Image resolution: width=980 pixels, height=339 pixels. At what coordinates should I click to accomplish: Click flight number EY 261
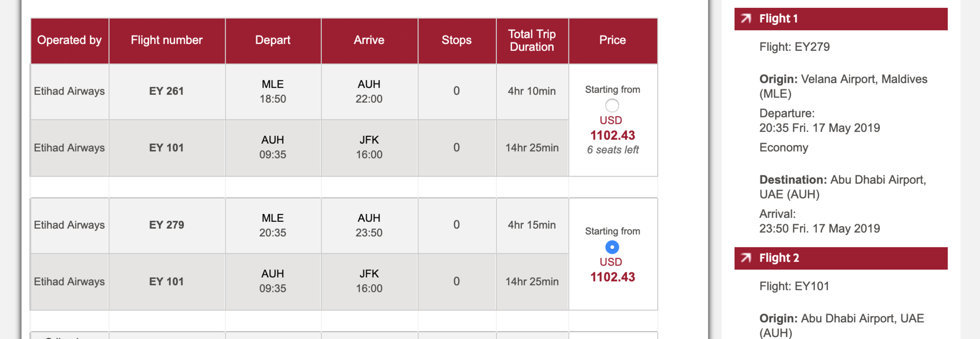(x=167, y=91)
